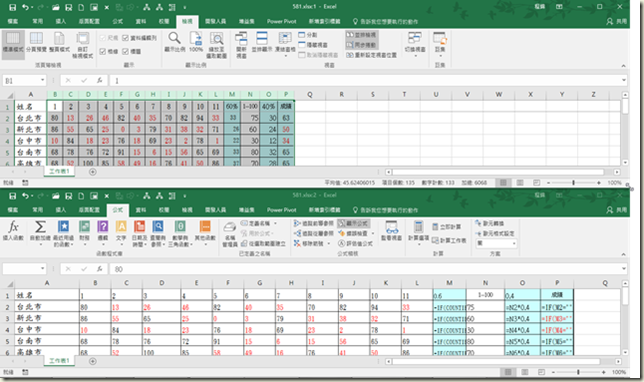Click Save icon in 581.xlsx:2 quick access toolbar

[13, 196]
